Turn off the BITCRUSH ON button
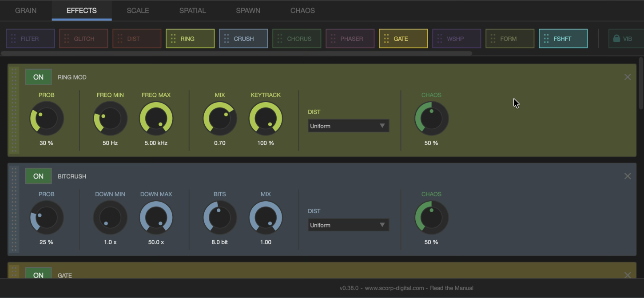Image resolution: width=644 pixels, height=298 pixels. 38,176
